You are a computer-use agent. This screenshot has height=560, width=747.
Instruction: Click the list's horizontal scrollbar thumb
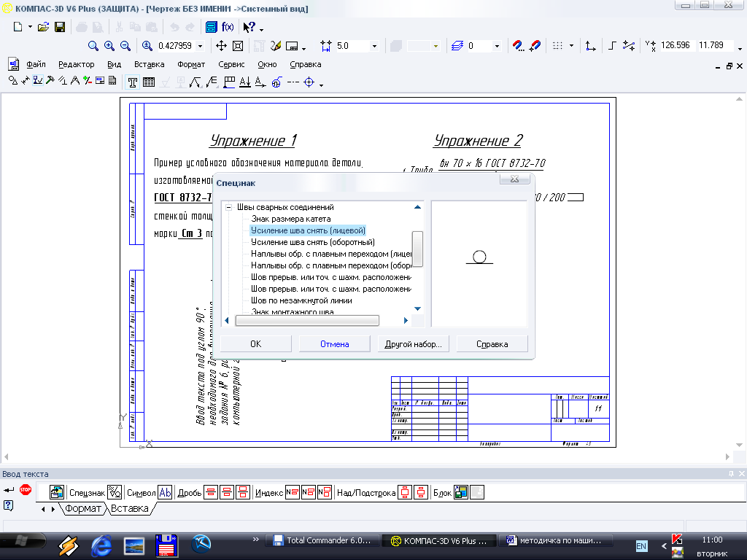click(307, 321)
